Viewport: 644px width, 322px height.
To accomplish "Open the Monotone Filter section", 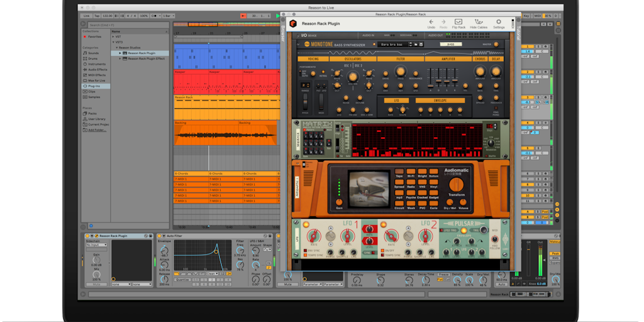I will pyautogui.click(x=401, y=58).
